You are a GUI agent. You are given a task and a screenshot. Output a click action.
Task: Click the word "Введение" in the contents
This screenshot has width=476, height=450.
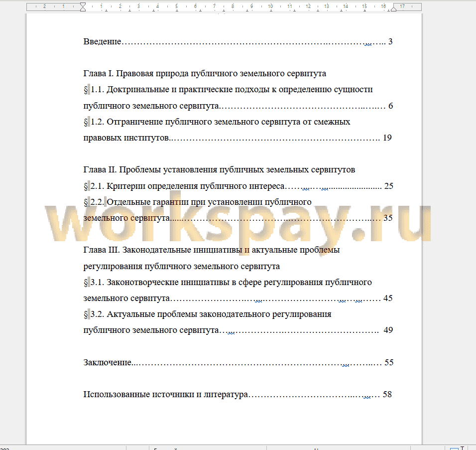point(102,42)
